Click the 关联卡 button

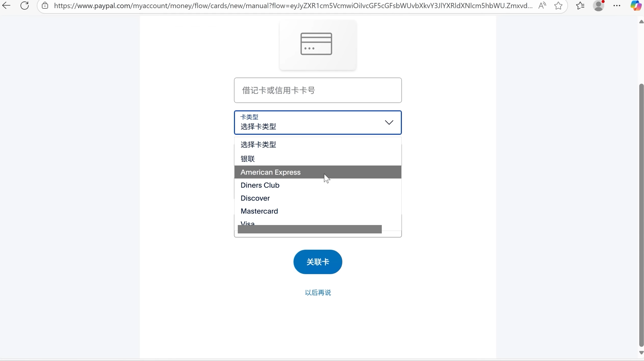[x=318, y=262]
